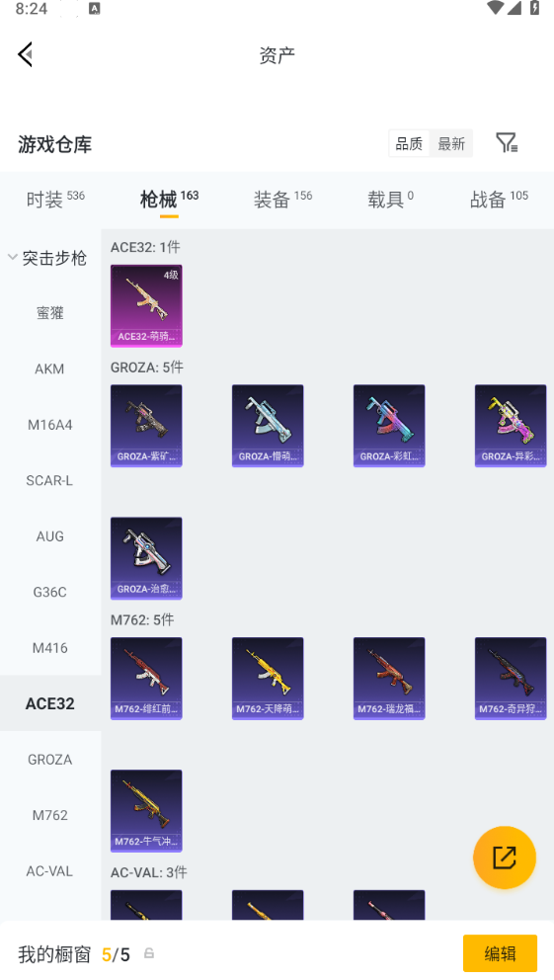
Task: Switch sorting to 品质
Action: (x=409, y=144)
